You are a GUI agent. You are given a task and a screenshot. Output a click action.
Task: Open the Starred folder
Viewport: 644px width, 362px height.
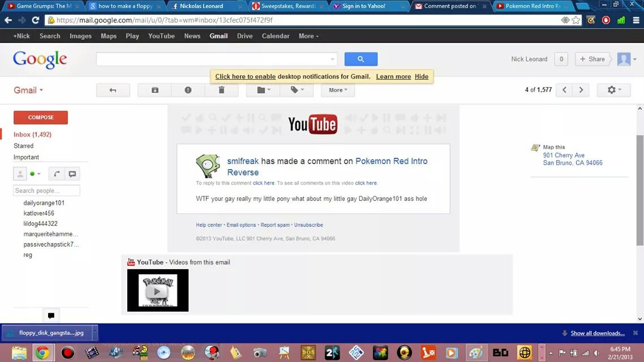23,146
